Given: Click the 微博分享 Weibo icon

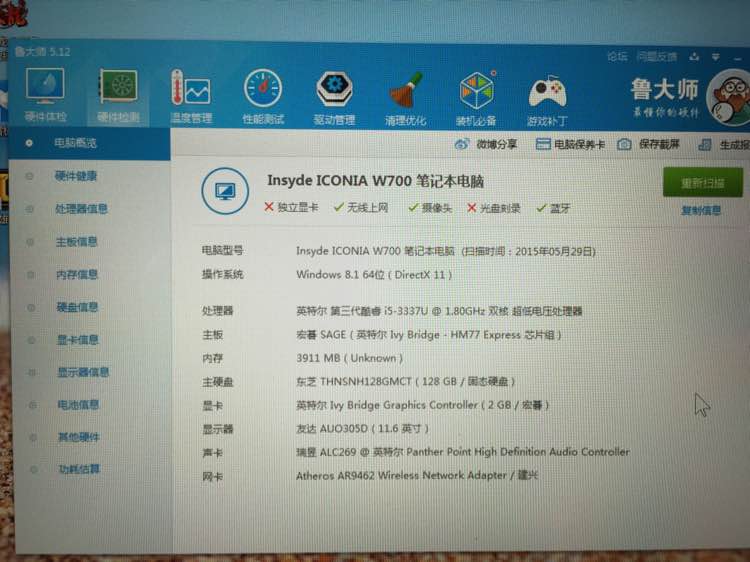Looking at the screenshot, I should tap(462, 143).
